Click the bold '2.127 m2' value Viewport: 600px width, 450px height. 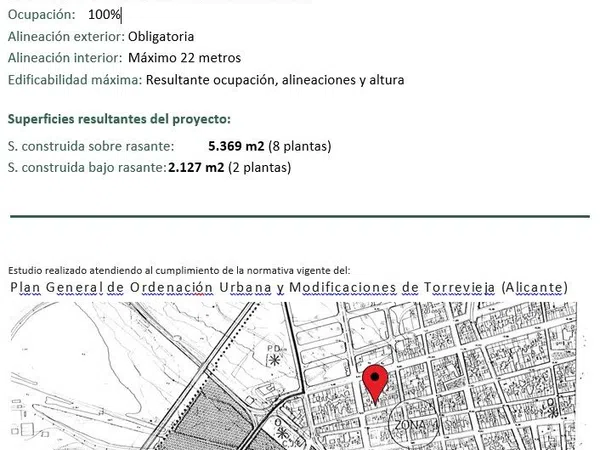(x=197, y=167)
